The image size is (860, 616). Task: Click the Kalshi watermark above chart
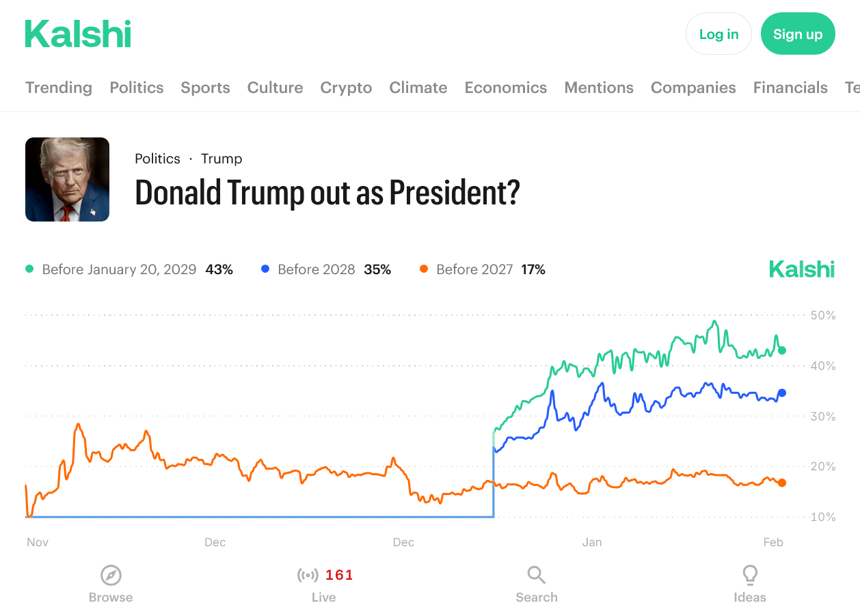click(x=802, y=269)
